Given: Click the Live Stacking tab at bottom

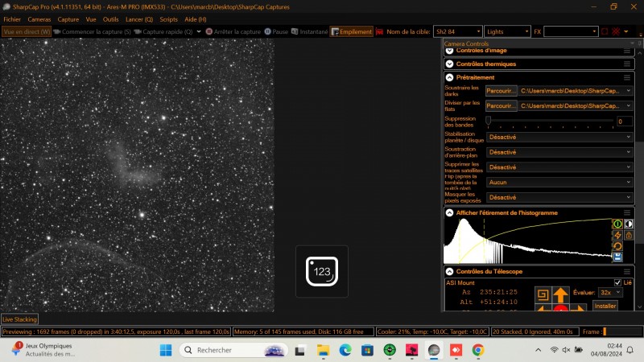Looking at the screenshot, I should click(x=19, y=319).
